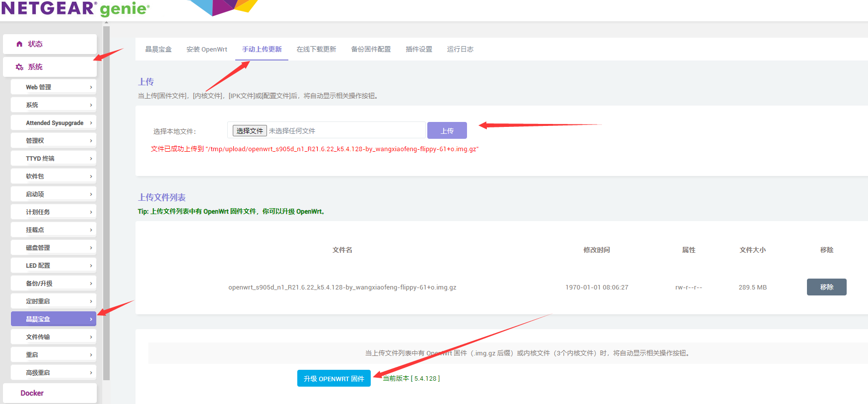The height and width of the screenshot is (404, 868).
Task: Click chevron arrow on TTYD 终端 row
Action: click(x=91, y=159)
